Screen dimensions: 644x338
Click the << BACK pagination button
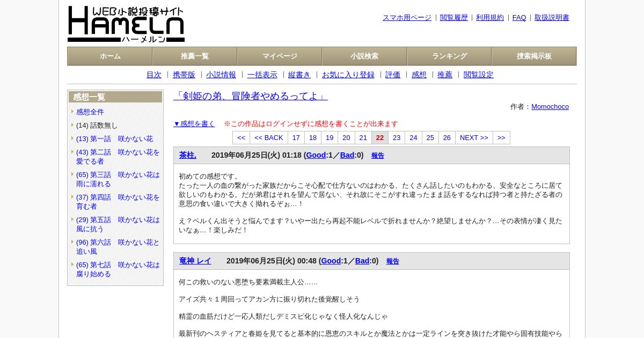point(269,138)
